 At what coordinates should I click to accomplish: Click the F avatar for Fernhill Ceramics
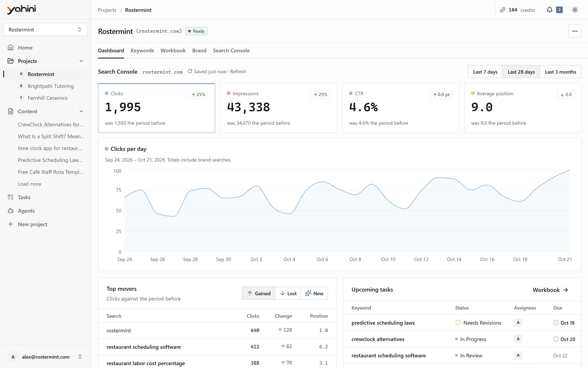click(x=21, y=98)
